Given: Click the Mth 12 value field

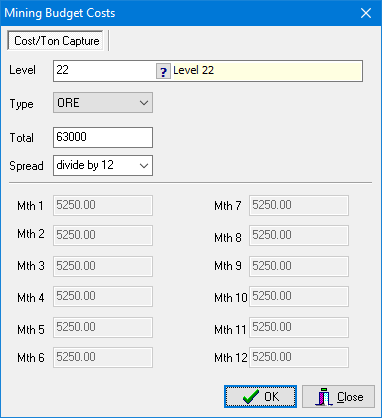Looking at the screenshot, I should 299,357.
